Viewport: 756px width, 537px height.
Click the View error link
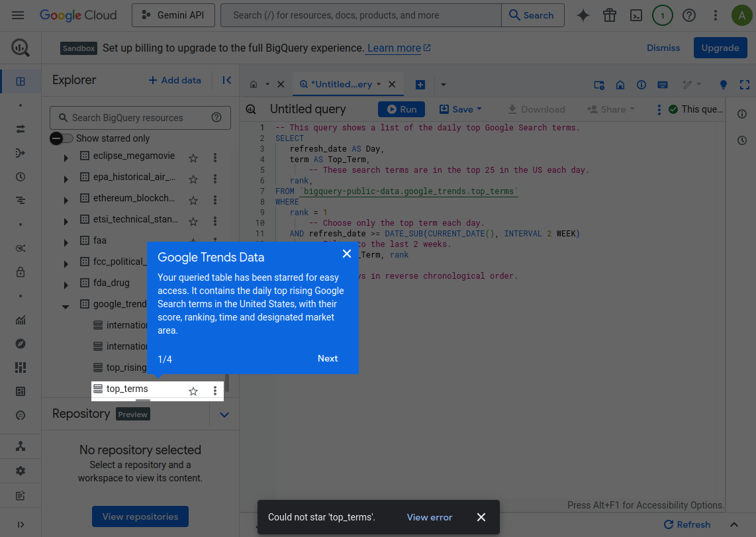click(430, 517)
